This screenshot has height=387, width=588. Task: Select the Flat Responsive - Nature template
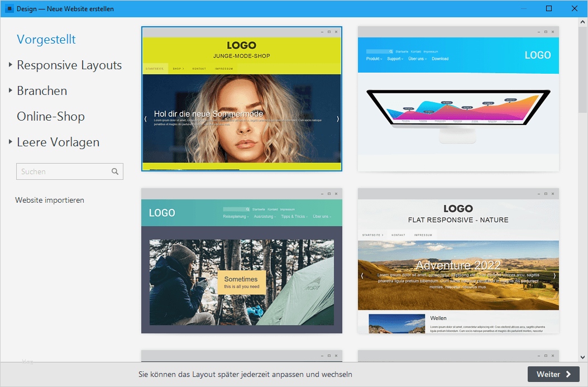[458, 260]
